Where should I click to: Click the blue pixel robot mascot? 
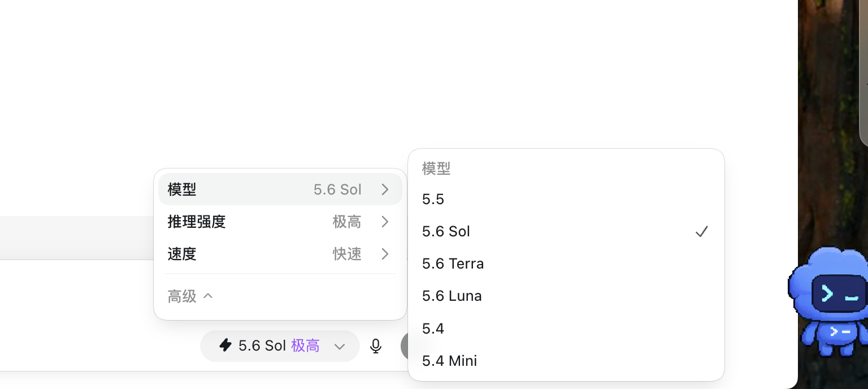[829, 301]
